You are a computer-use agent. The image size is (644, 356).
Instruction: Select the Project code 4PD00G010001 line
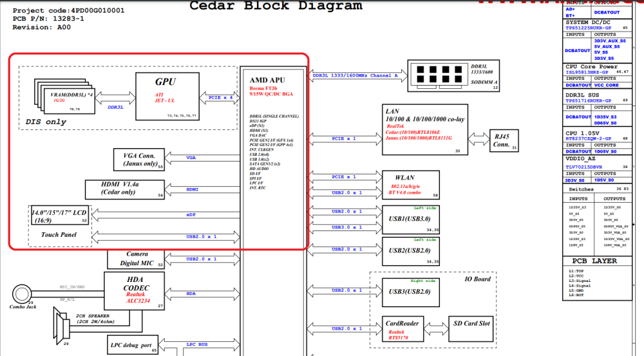click(x=68, y=11)
